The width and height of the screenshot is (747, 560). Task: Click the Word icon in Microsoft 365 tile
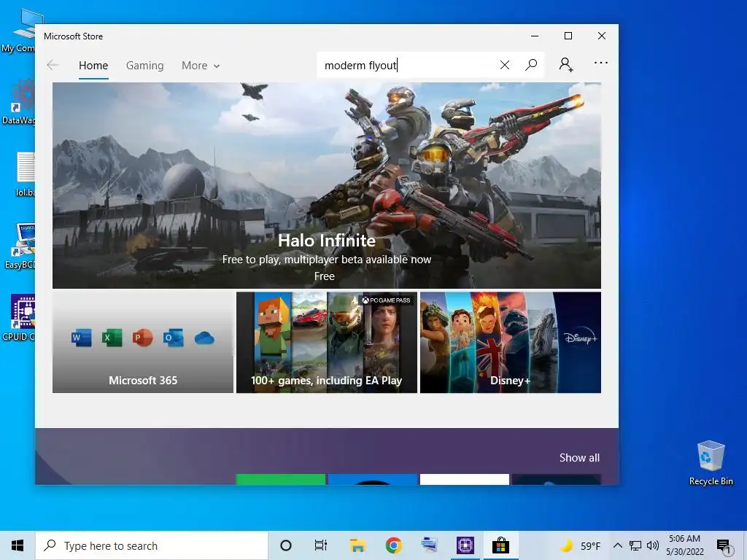pos(82,338)
